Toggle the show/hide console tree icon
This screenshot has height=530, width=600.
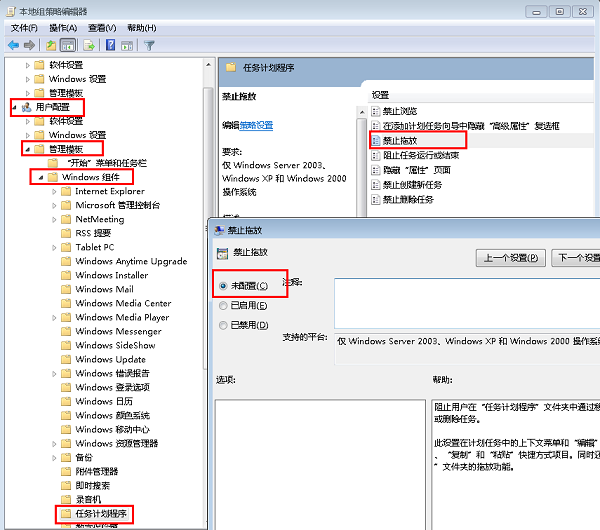68,45
